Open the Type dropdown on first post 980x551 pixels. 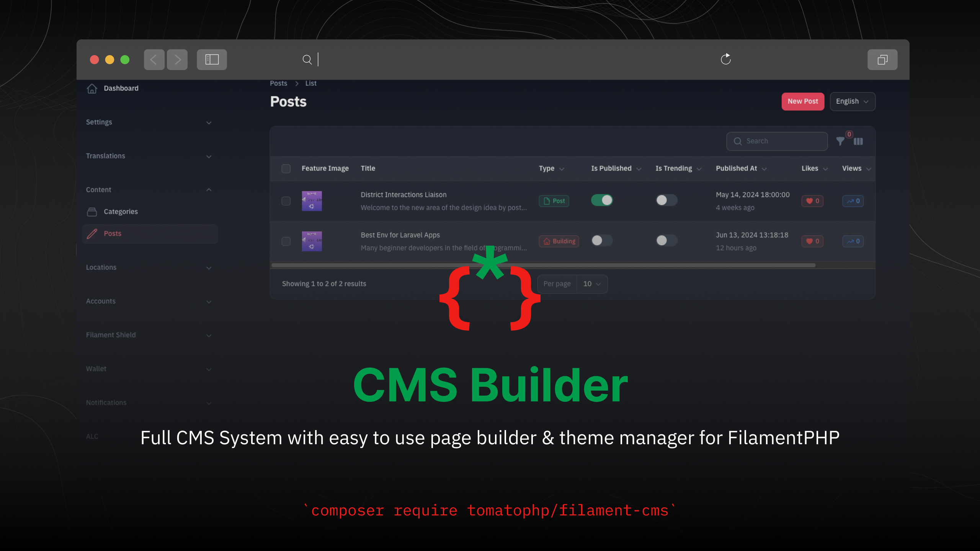tap(554, 201)
